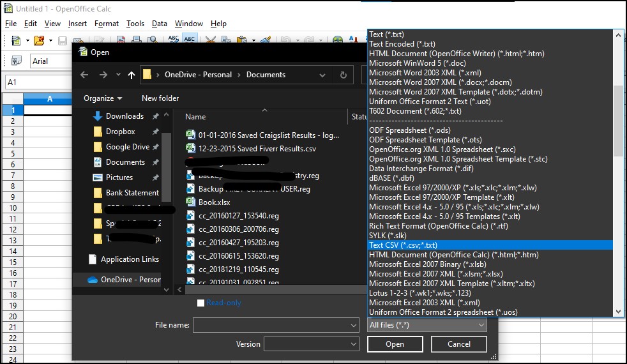Open the File name combo box dropdown

tap(354, 325)
